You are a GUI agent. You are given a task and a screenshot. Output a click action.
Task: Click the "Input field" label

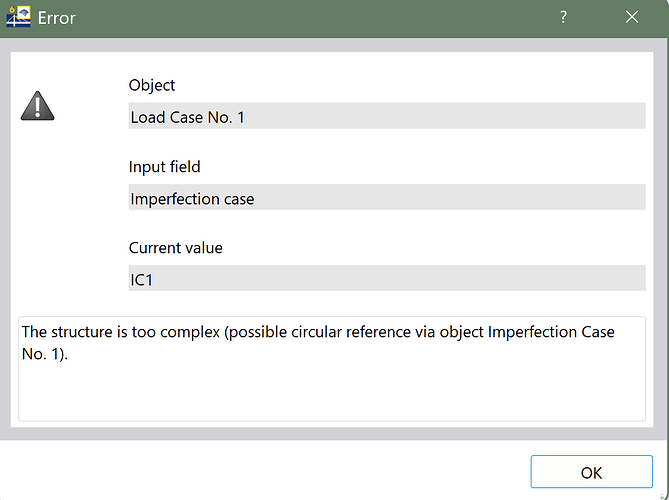(164, 167)
